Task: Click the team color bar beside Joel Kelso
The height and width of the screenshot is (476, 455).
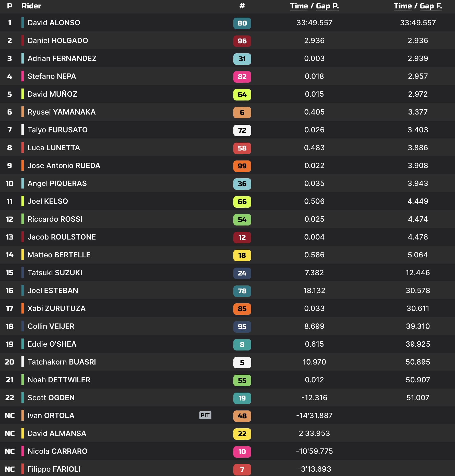Action: (23, 201)
